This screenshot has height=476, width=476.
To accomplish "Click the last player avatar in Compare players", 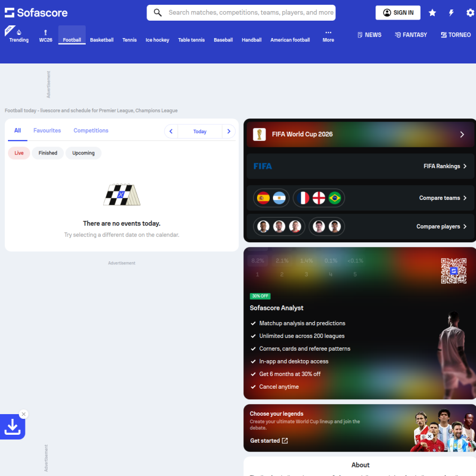I will coord(335,226).
